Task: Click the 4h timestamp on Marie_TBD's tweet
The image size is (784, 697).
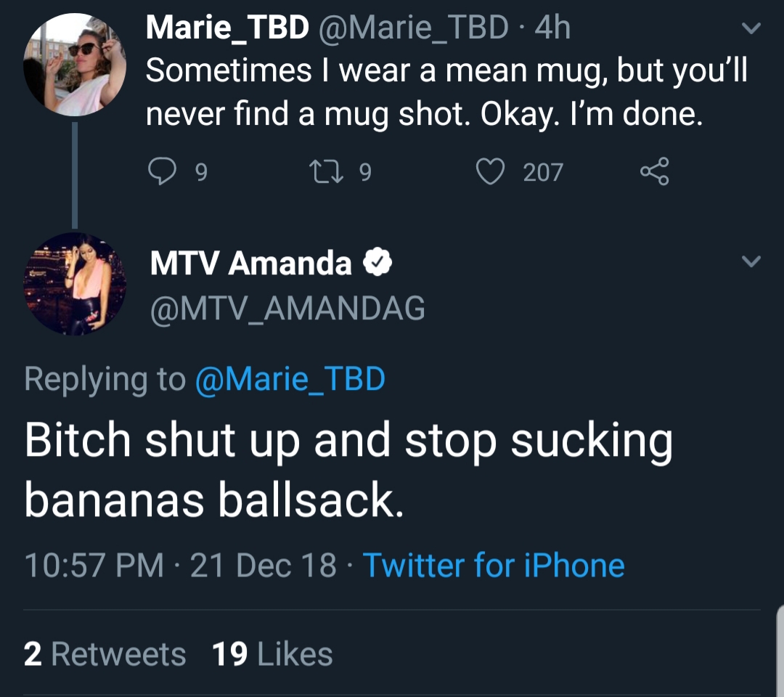Action: point(552,27)
